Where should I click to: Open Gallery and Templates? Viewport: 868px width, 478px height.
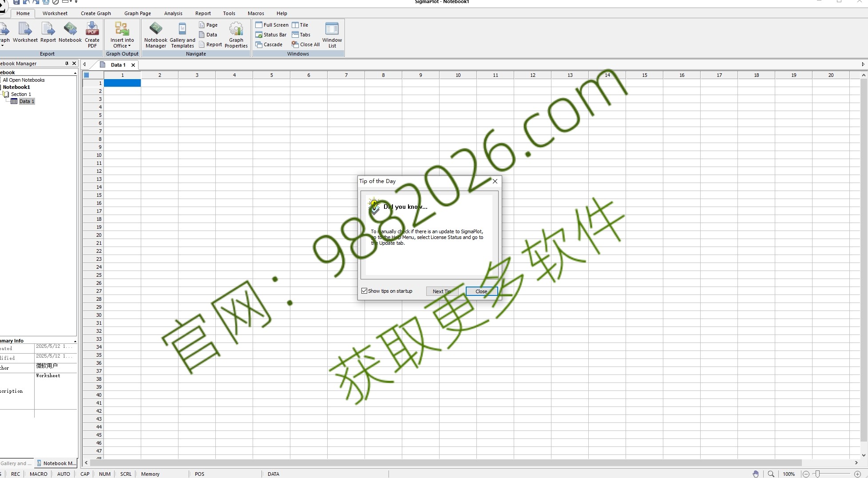pyautogui.click(x=182, y=35)
